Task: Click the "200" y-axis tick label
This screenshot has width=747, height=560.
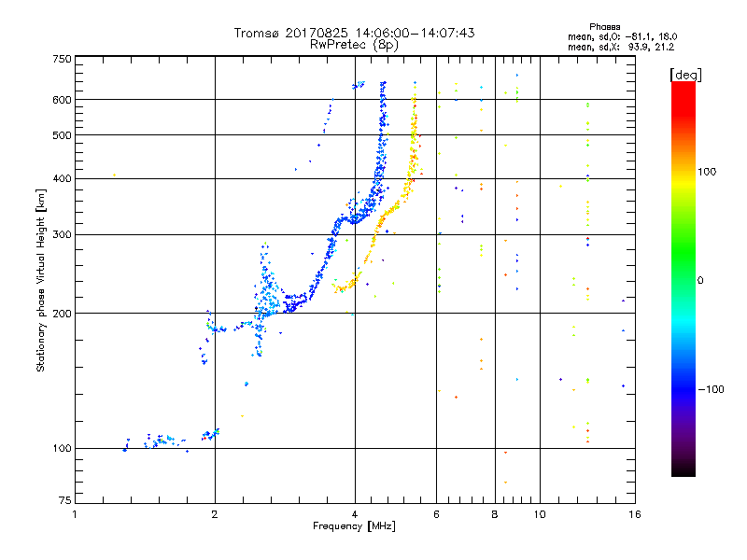Action: point(62,314)
